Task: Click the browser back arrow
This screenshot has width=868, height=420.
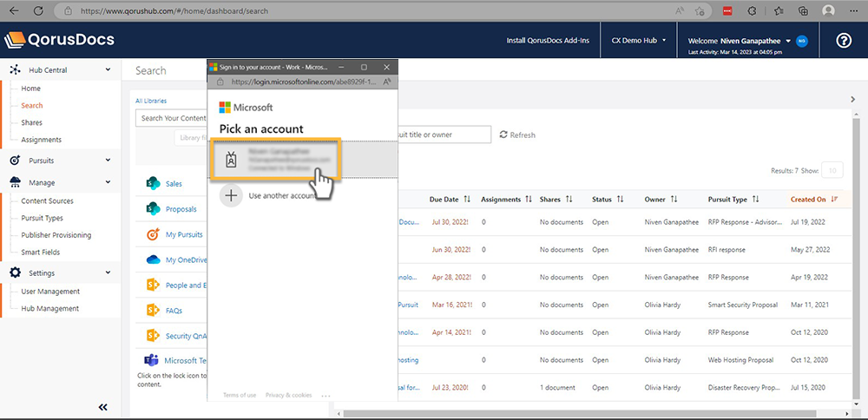Action: [x=14, y=10]
